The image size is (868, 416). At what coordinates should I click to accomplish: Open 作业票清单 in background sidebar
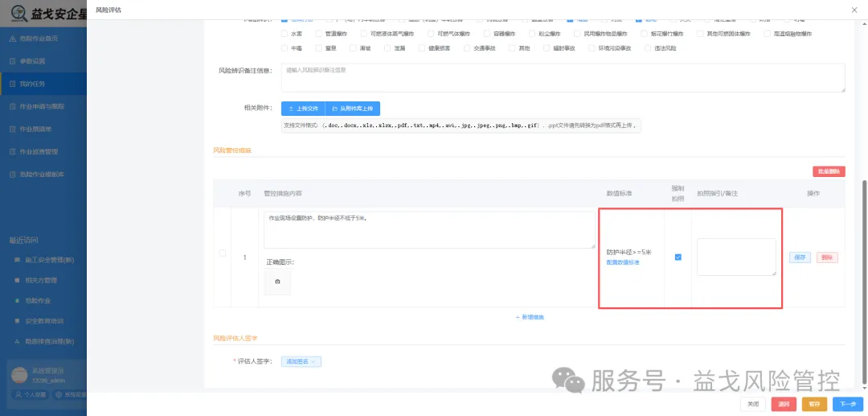point(43,129)
